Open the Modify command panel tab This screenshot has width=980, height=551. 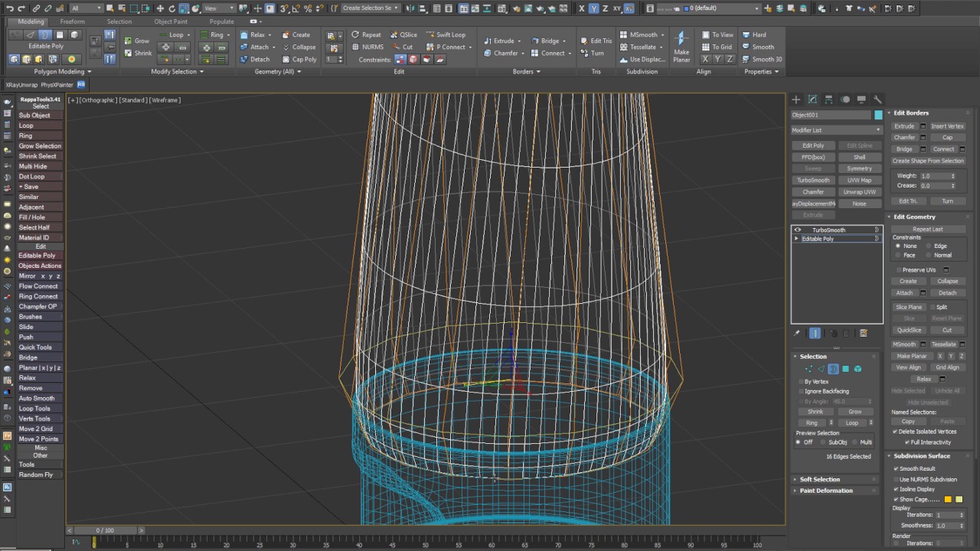pos(812,99)
